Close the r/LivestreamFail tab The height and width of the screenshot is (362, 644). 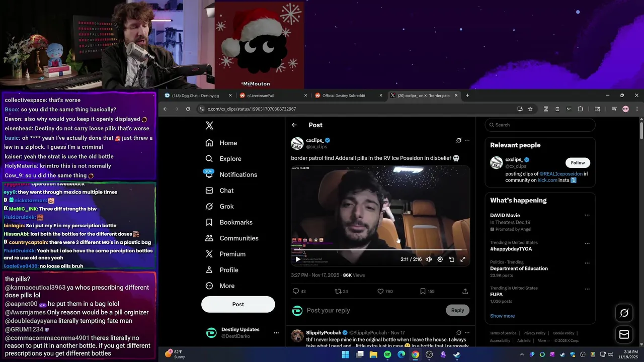(305, 96)
